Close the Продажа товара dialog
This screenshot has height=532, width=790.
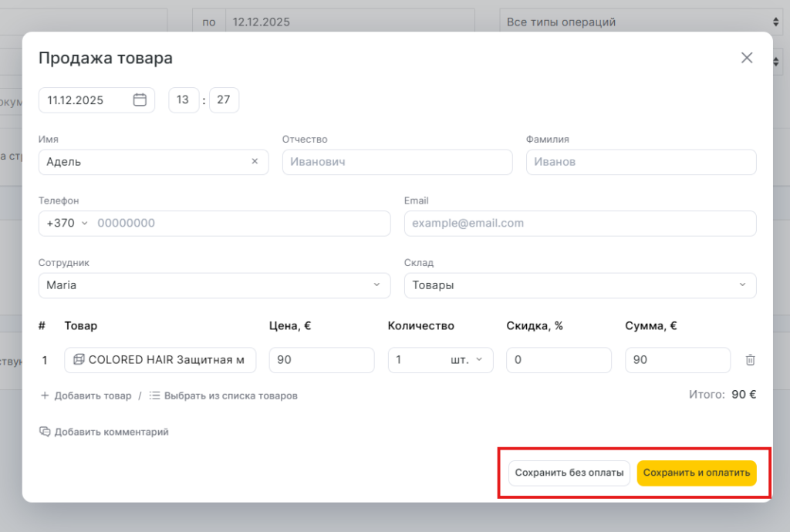pos(746,58)
